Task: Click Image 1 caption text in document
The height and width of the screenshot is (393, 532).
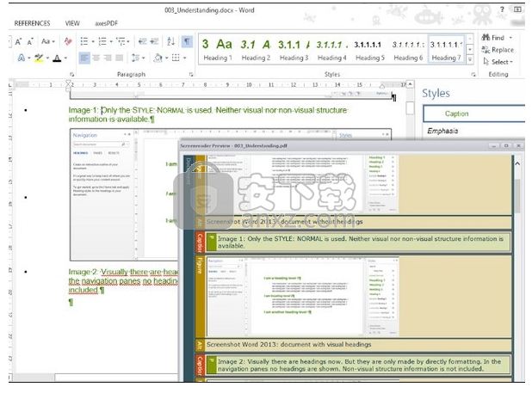Action: click(207, 114)
